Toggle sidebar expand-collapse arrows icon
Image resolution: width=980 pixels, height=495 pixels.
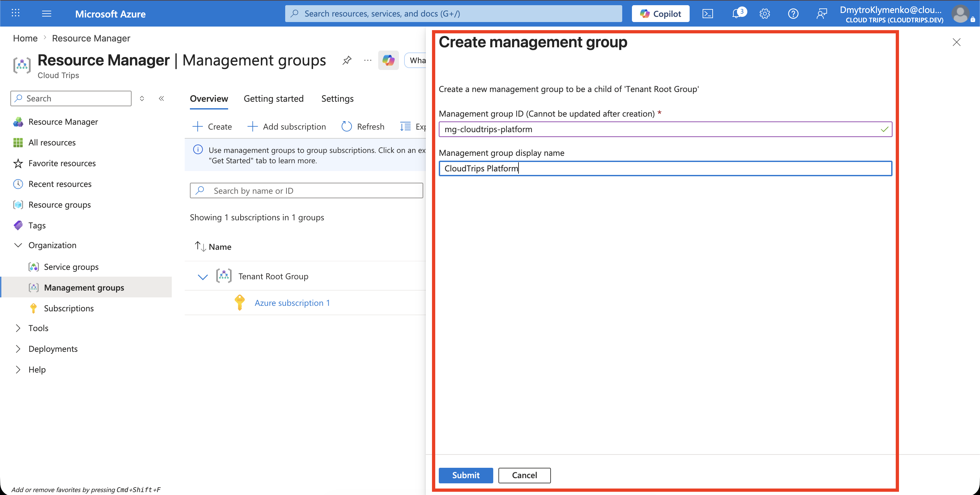click(142, 98)
